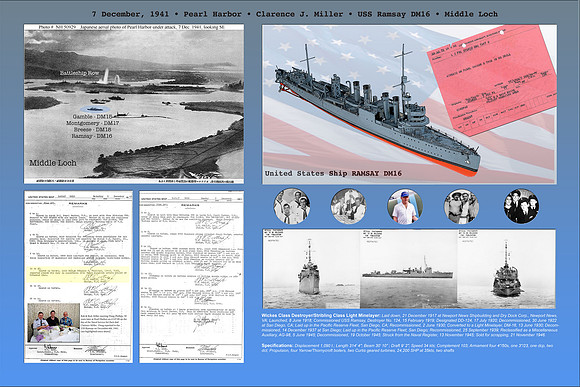The width and height of the screenshot is (580, 387).
Task: Click "USS Ramsay DM16" in the title
Action: tap(394, 14)
